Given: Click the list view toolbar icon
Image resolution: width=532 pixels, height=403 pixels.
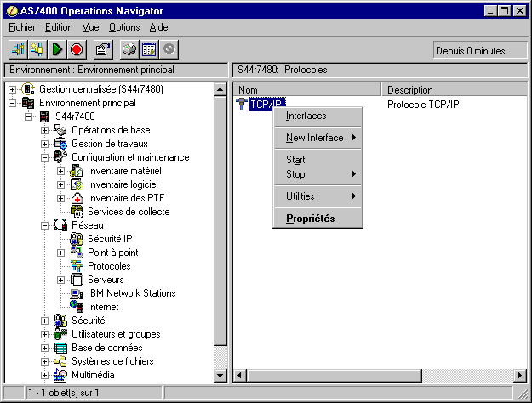Looking at the screenshot, I should tap(149, 49).
